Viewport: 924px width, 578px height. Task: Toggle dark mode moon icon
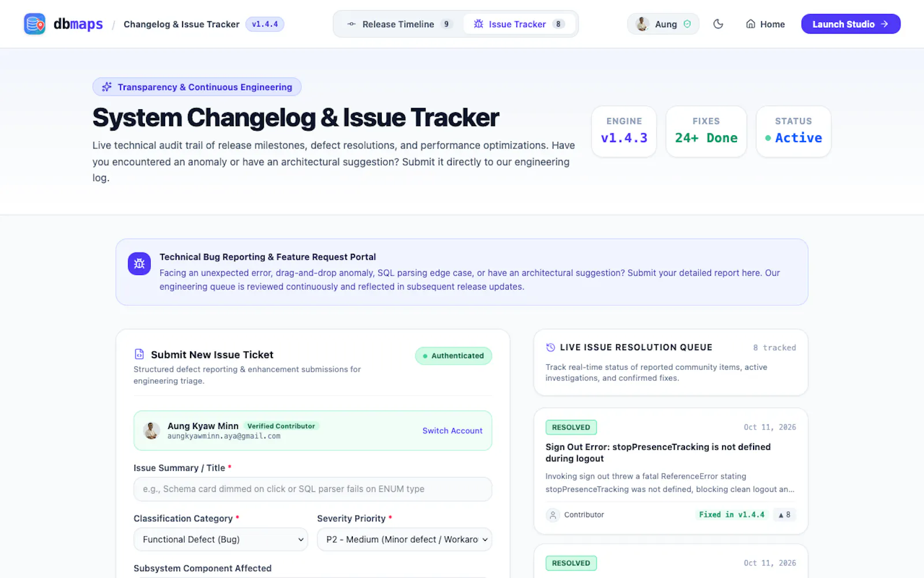coord(718,24)
